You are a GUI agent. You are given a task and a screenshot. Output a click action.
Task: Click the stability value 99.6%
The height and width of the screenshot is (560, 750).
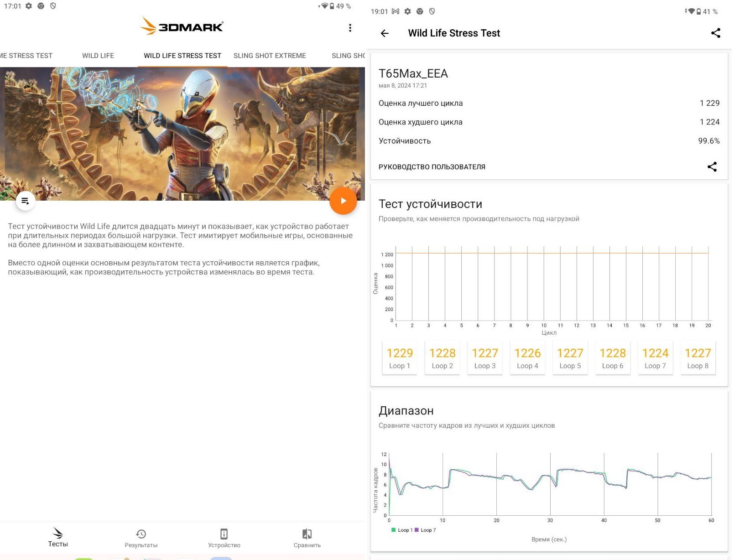[x=709, y=141]
